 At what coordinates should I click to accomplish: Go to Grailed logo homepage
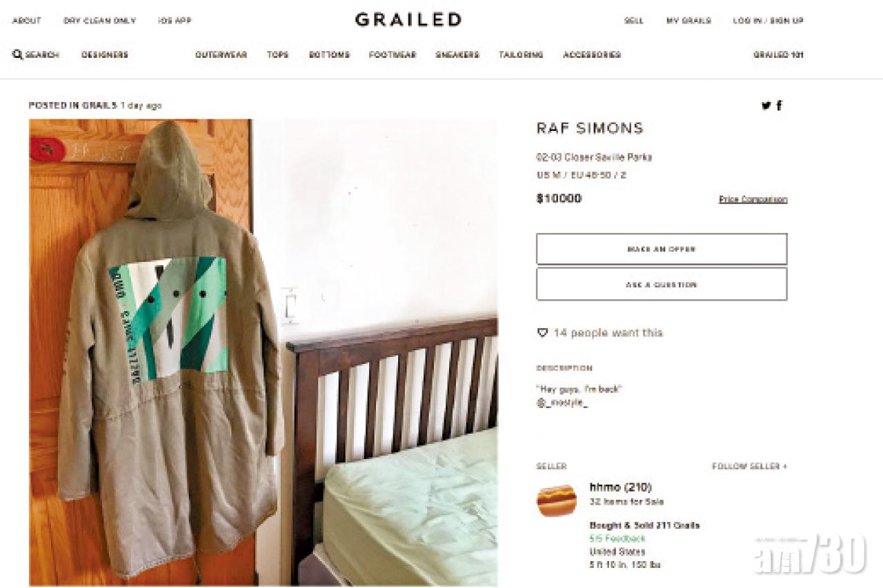[408, 20]
